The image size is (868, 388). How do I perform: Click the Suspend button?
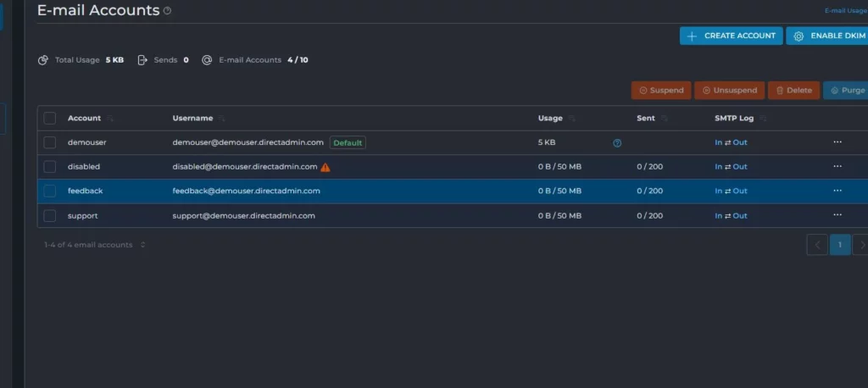(x=661, y=90)
